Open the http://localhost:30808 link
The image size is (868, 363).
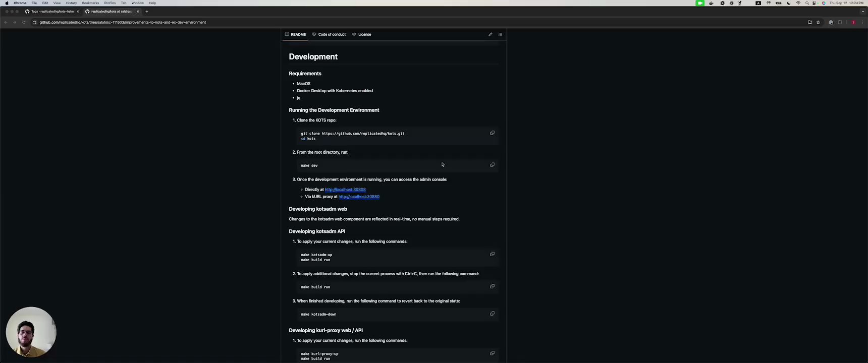[345, 190]
